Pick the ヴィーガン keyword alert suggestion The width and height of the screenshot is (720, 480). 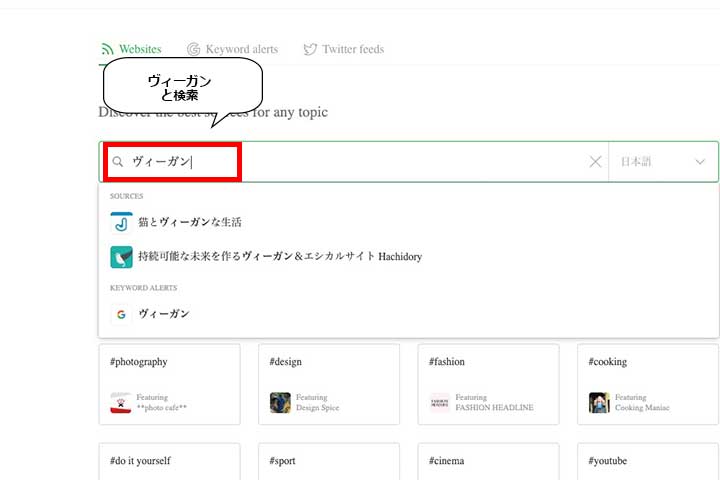pyautogui.click(x=164, y=314)
